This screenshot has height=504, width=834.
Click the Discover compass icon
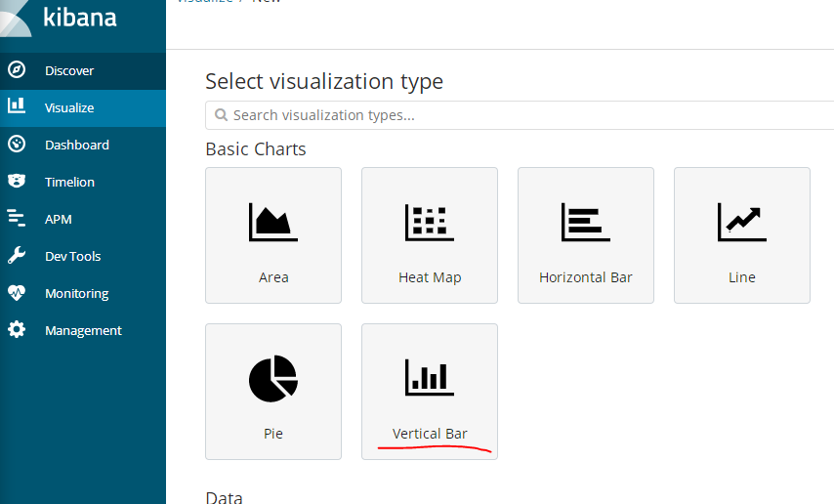point(17,69)
